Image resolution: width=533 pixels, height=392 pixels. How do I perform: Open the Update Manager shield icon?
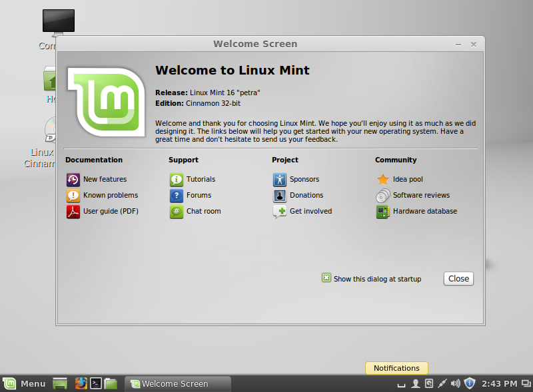tap(470, 383)
